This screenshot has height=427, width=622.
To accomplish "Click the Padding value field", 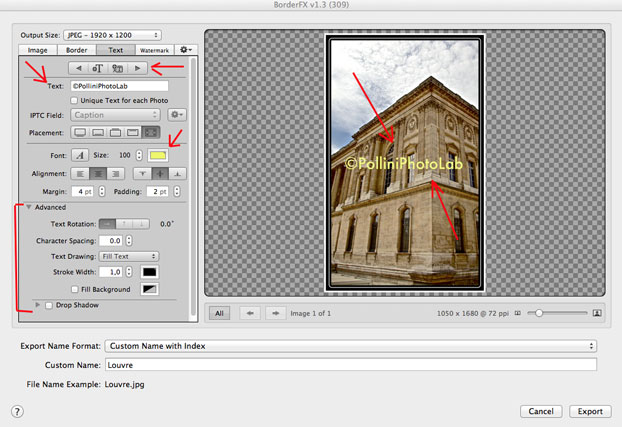I will pos(157,191).
